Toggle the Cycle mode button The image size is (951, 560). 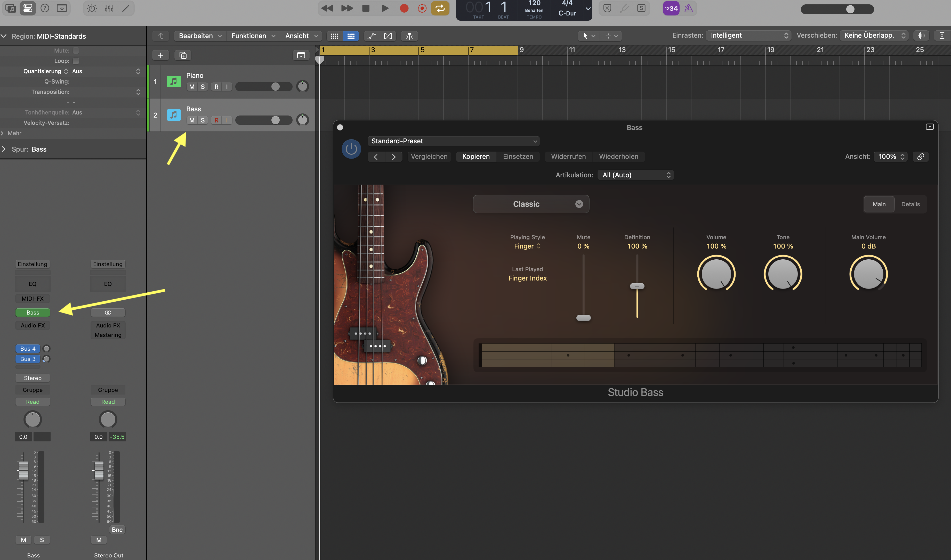pyautogui.click(x=440, y=8)
